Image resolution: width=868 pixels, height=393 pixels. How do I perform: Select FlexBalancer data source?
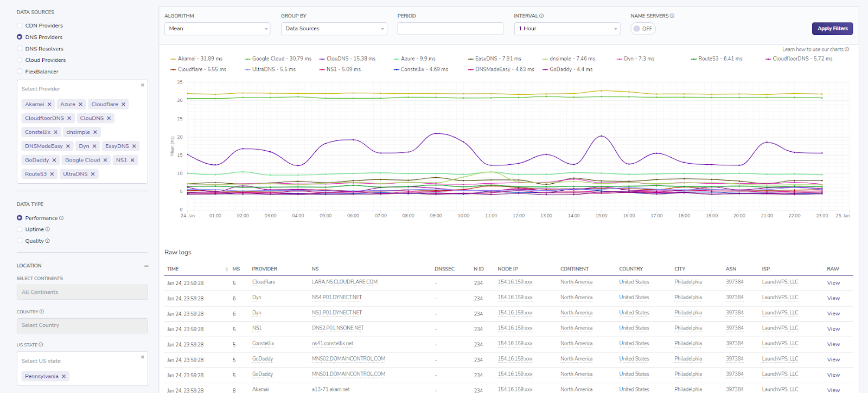[x=20, y=72]
